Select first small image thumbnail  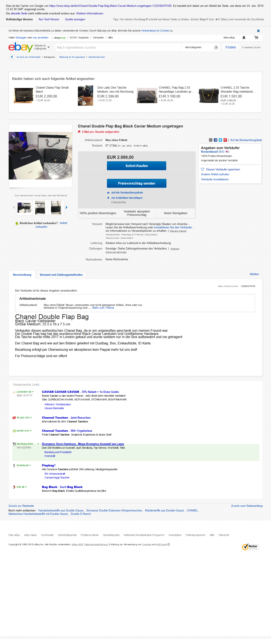point(24,207)
